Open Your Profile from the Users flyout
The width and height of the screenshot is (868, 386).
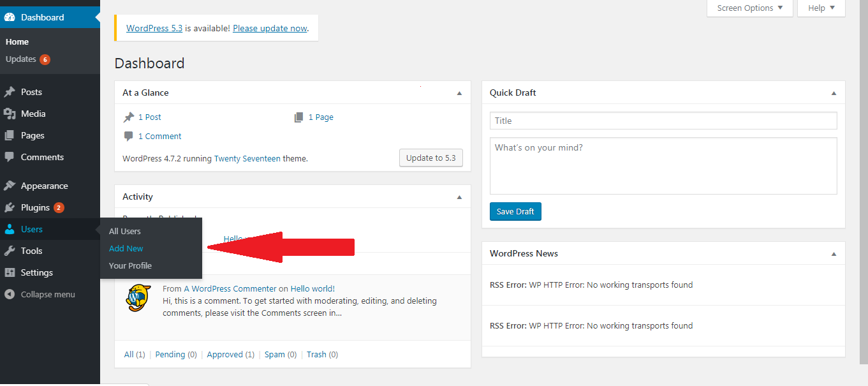(x=130, y=265)
